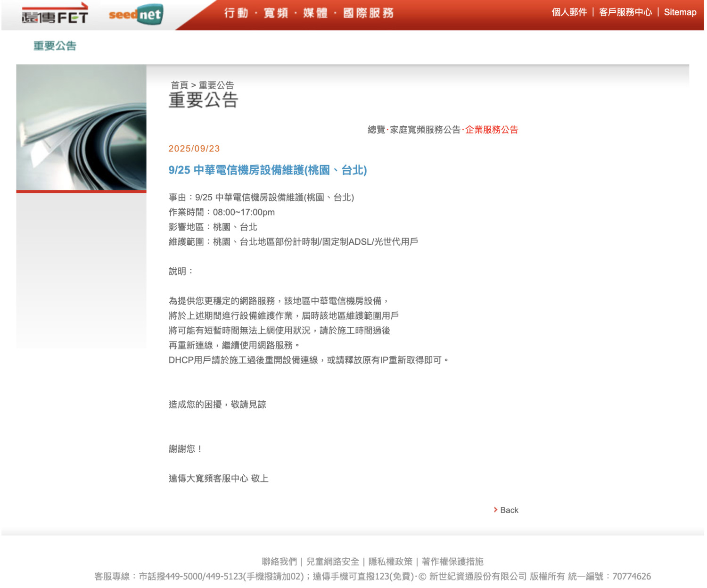707x588 pixels.
Task: Click the line 影響地區：桃園、台北
Action: [213, 227]
